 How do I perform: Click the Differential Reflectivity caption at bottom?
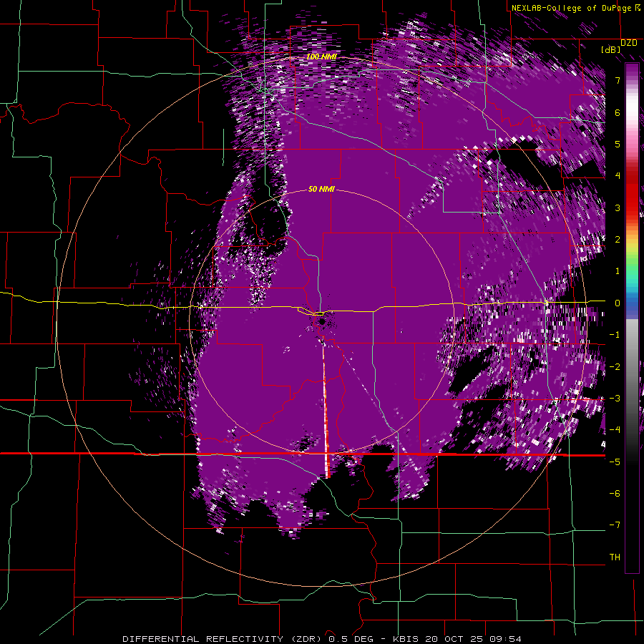coord(322,639)
